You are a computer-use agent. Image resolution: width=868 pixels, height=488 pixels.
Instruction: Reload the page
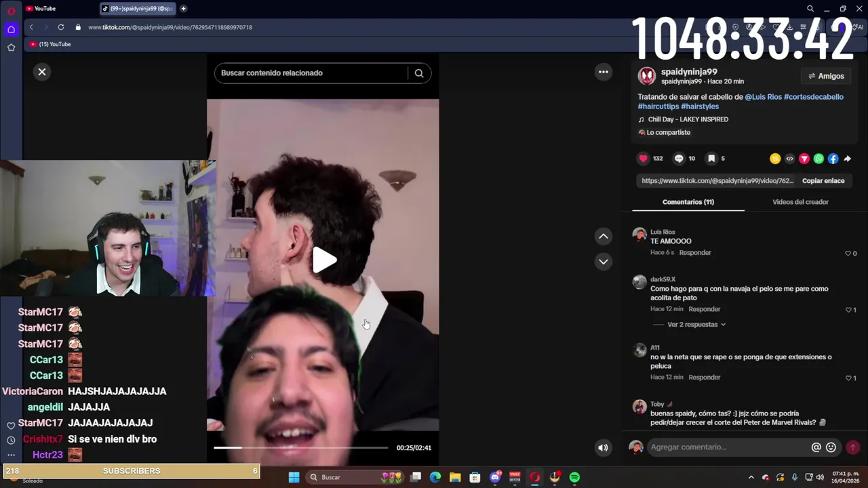tap(61, 27)
